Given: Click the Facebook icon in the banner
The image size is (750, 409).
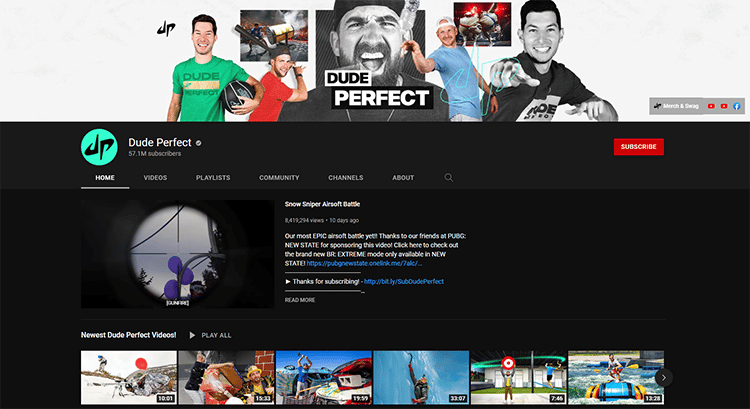Looking at the screenshot, I should 736,106.
